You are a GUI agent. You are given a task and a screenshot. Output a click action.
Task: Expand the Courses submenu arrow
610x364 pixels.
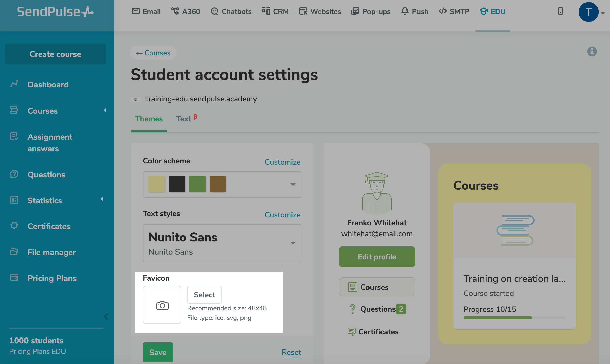coord(105,110)
